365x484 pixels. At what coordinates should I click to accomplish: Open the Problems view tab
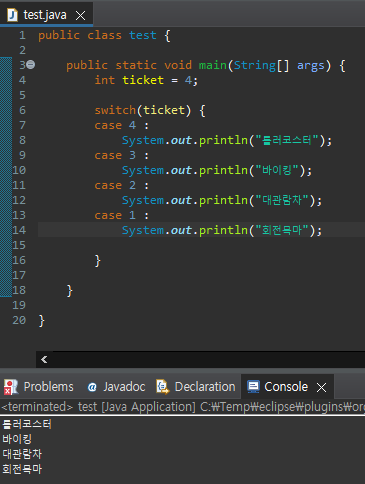(38, 387)
